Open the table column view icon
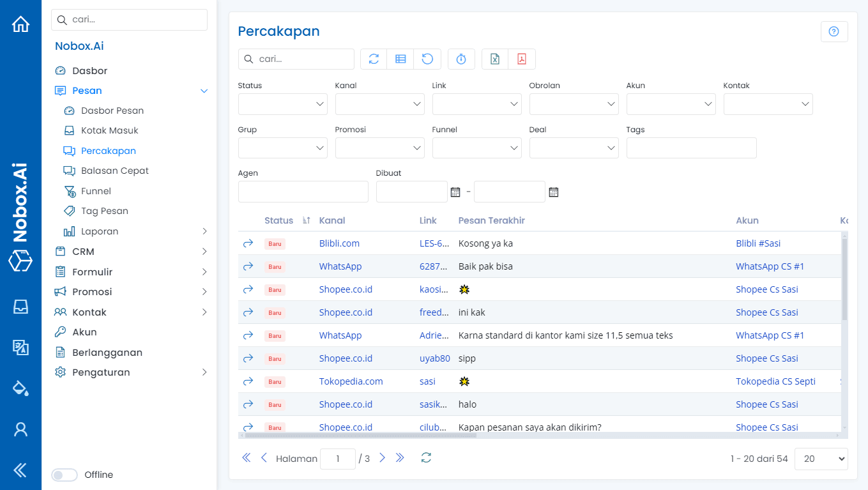868x490 pixels. click(x=400, y=59)
